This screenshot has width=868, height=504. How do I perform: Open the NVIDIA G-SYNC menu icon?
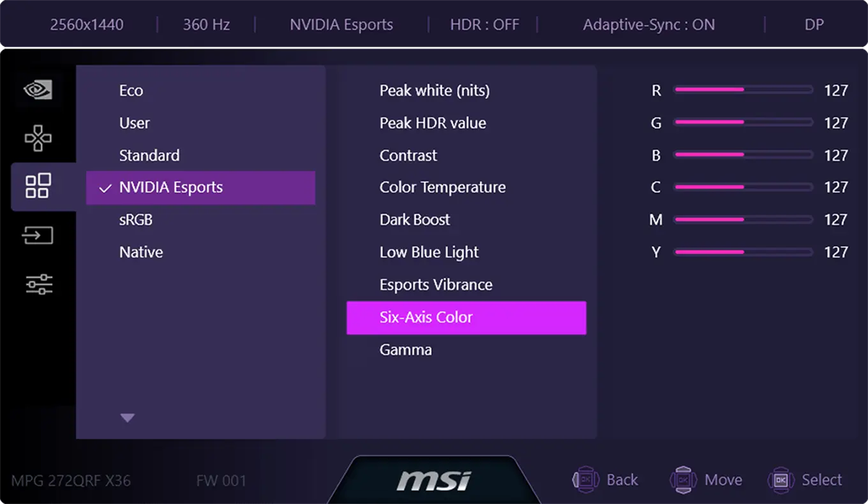click(x=36, y=90)
